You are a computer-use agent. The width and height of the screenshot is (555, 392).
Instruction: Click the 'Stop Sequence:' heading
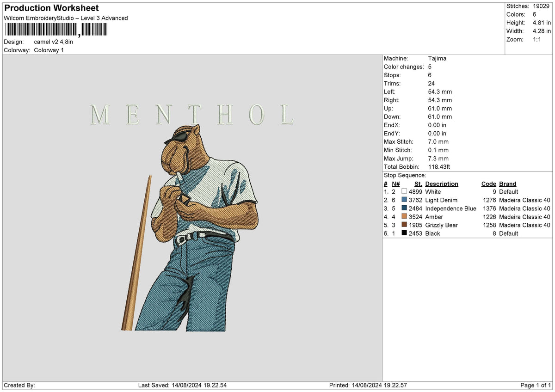point(405,175)
